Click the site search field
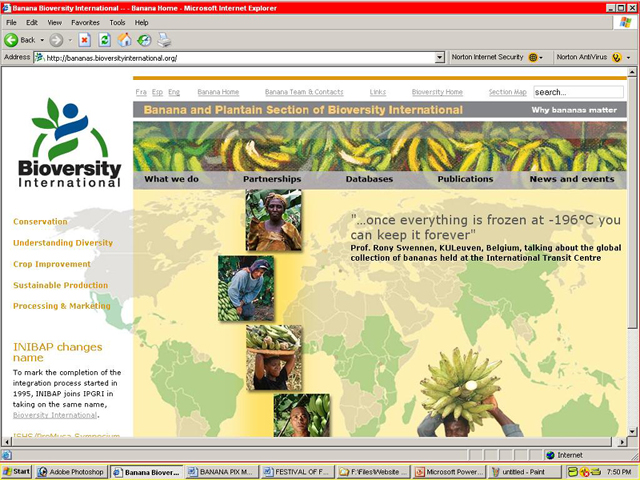Screen dimensions: 640x480 point(578,92)
